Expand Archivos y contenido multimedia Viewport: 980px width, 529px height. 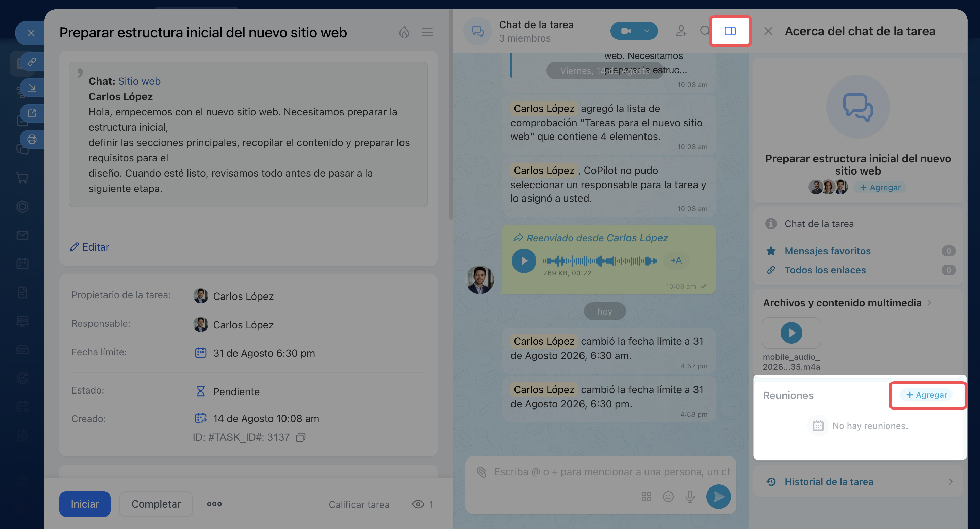847,303
